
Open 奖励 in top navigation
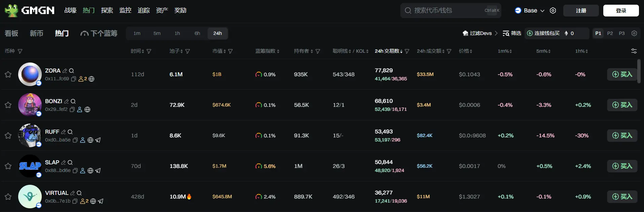180,10
